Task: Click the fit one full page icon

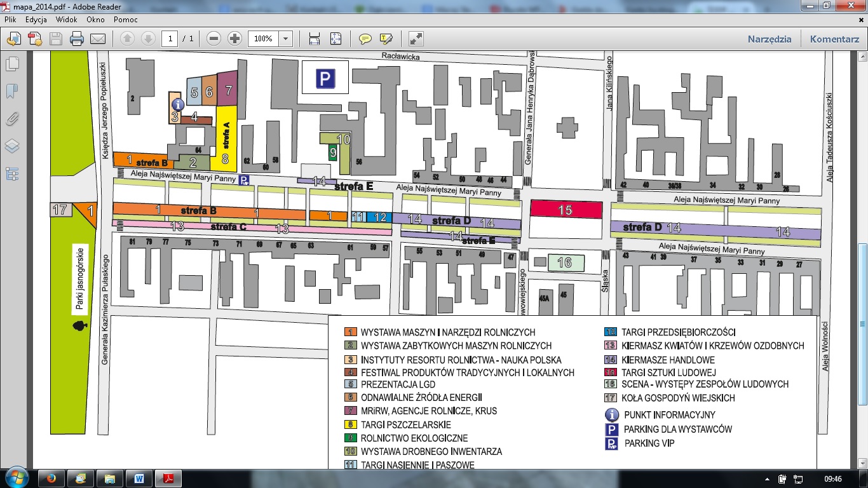Action: coord(336,39)
